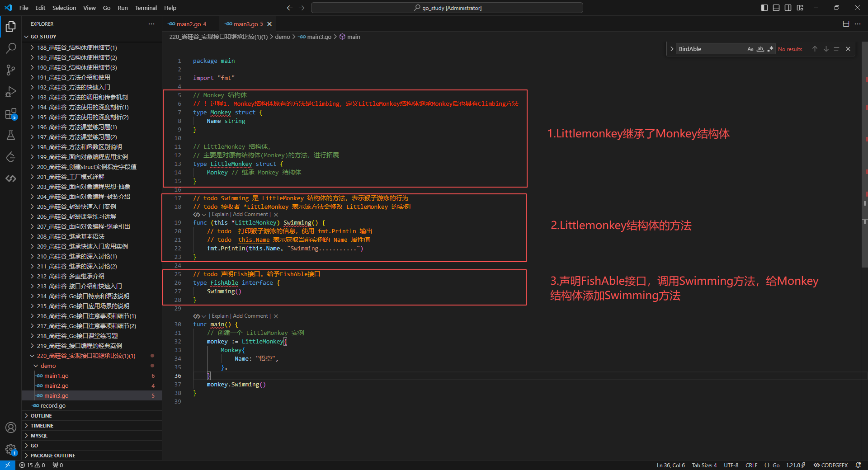Expand the OUTLINE section
This screenshot has width=868, height=470.
92,416
